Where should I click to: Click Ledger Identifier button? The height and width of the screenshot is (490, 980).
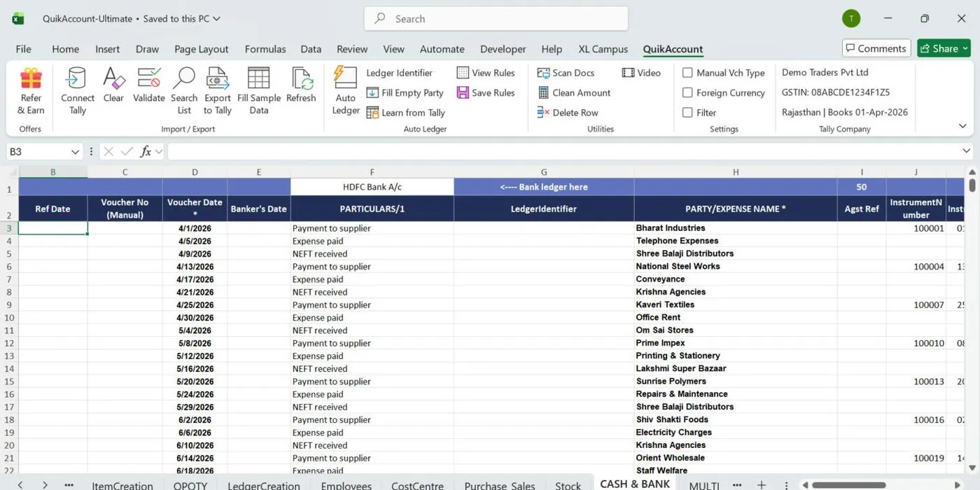click(x=399, y=73)
